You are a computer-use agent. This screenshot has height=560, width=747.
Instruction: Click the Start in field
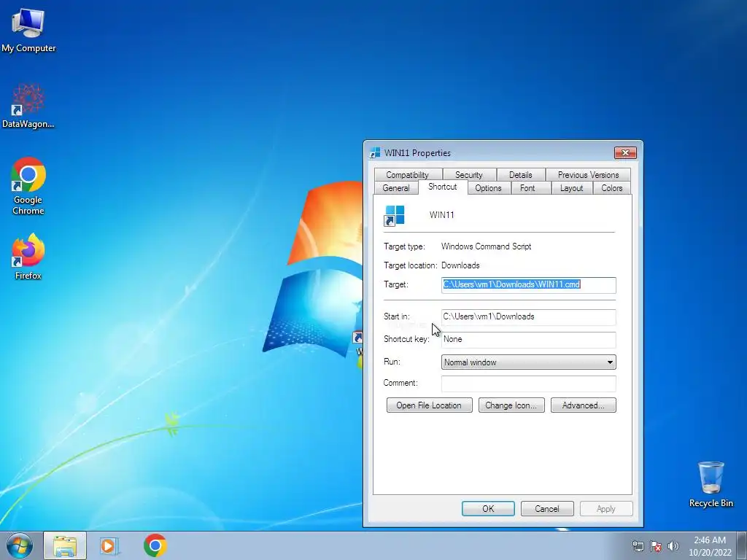click(528, 317)
